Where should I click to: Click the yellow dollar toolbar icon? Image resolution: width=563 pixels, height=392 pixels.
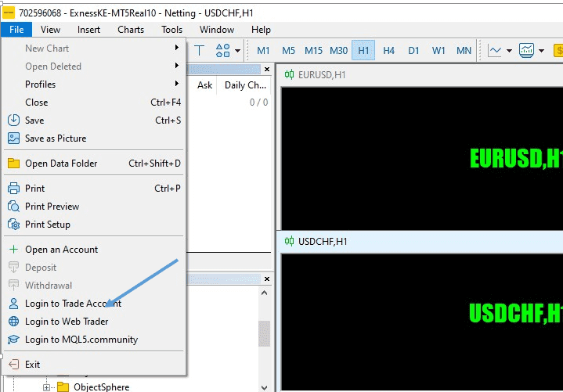click(558, 51)
